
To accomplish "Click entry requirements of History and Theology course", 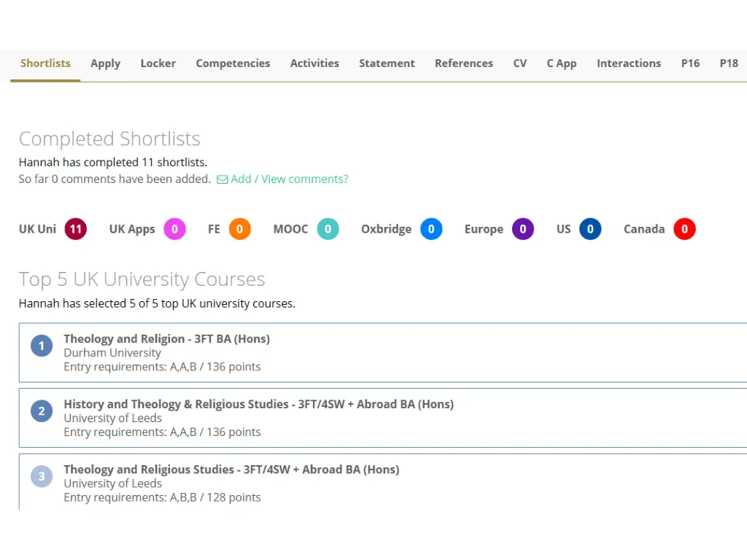I will point(163,432).
